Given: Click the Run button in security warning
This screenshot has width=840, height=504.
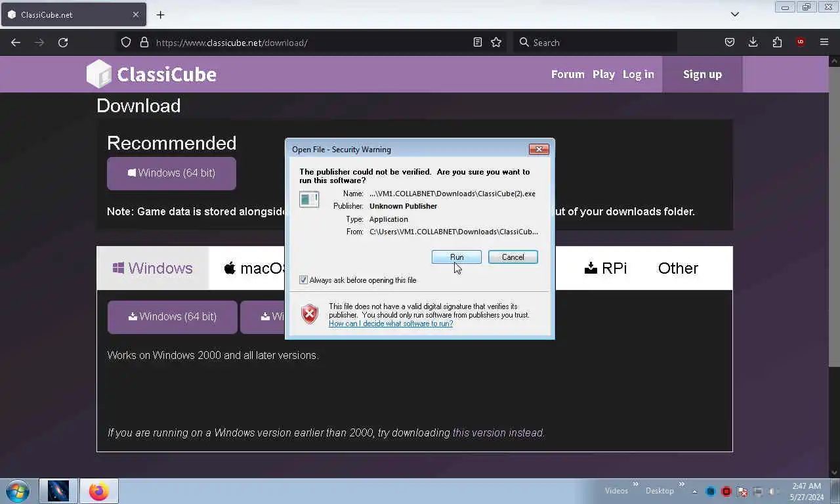Looking at the screenshot, I should tap(457, 257).
